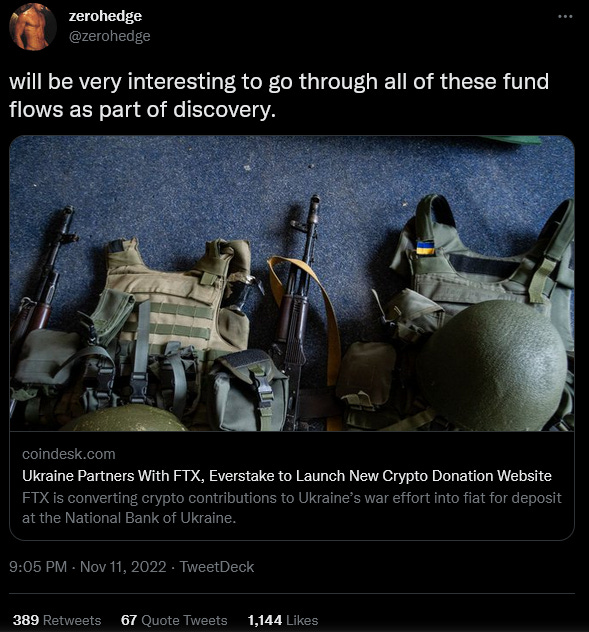Click the FTX converting crypto description text
Image resolution: width=589 pixels, height=632 pixels.
[291, 507]
